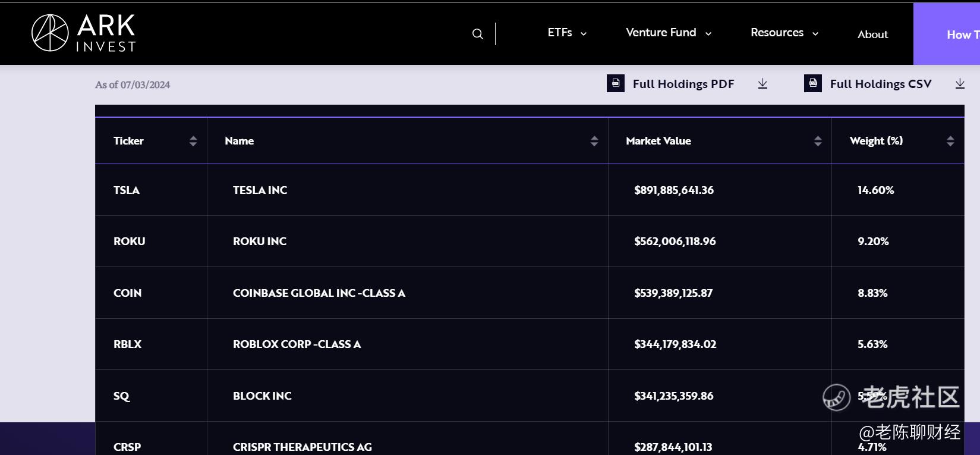
Task: Open the site search magnifier icon
Action: click(x=477, y=34)
